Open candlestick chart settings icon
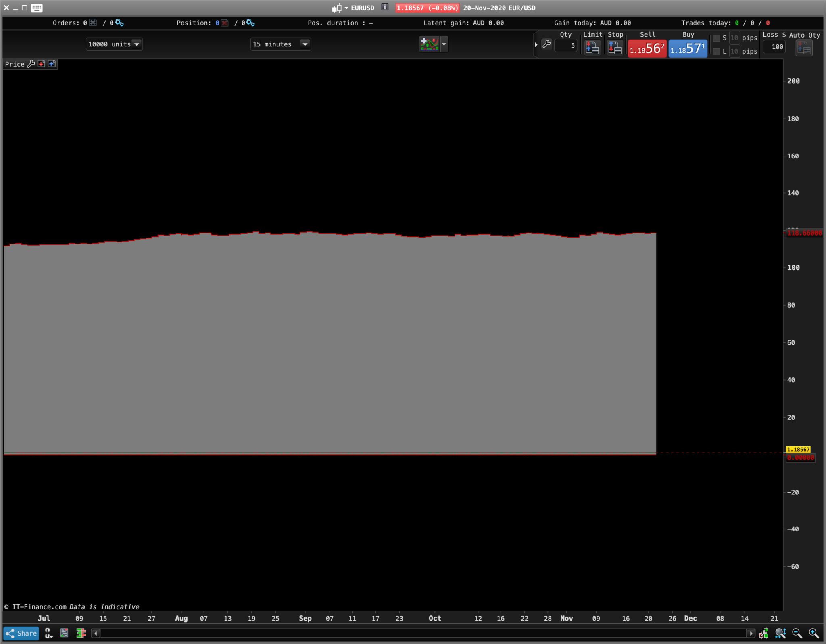Image resolution: width=826 pixels, height=644 pixels. [763, 633]
